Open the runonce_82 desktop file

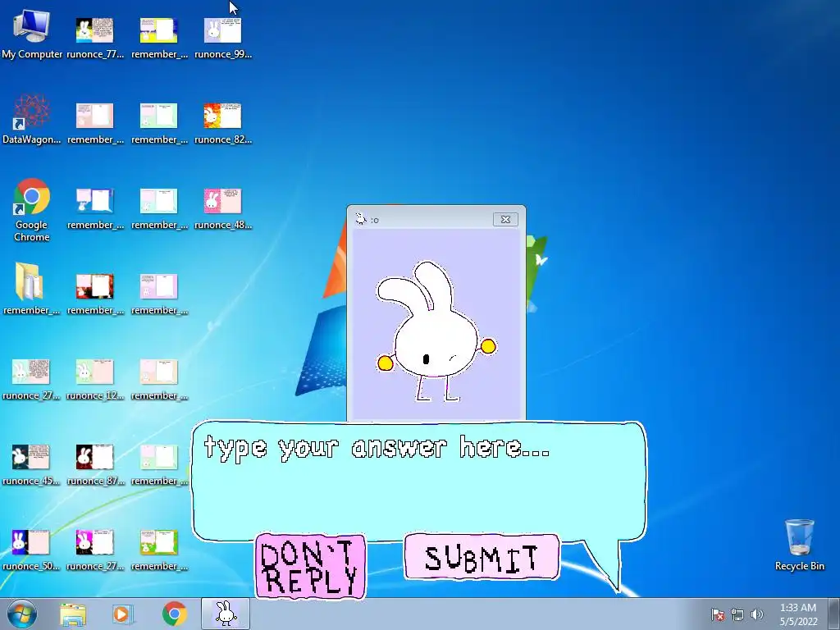(223, 122)
